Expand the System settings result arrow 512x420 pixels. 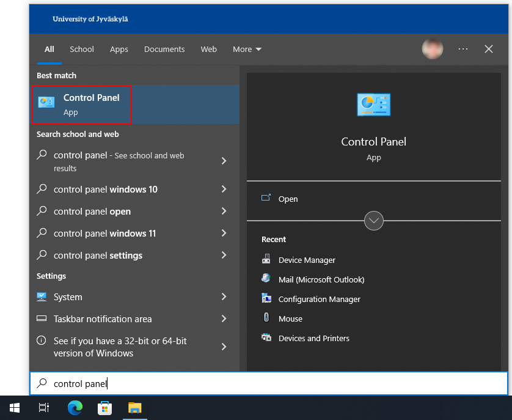[224, 297]
